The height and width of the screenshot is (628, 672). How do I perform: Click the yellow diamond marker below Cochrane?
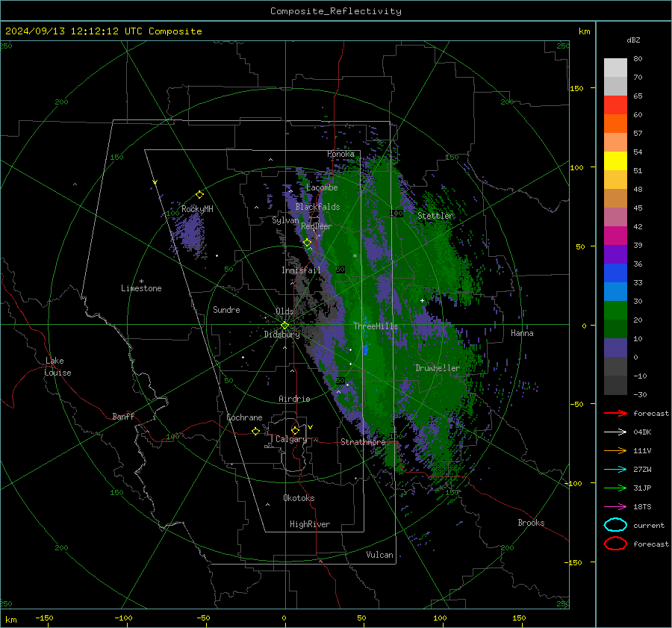pos(255,431)
